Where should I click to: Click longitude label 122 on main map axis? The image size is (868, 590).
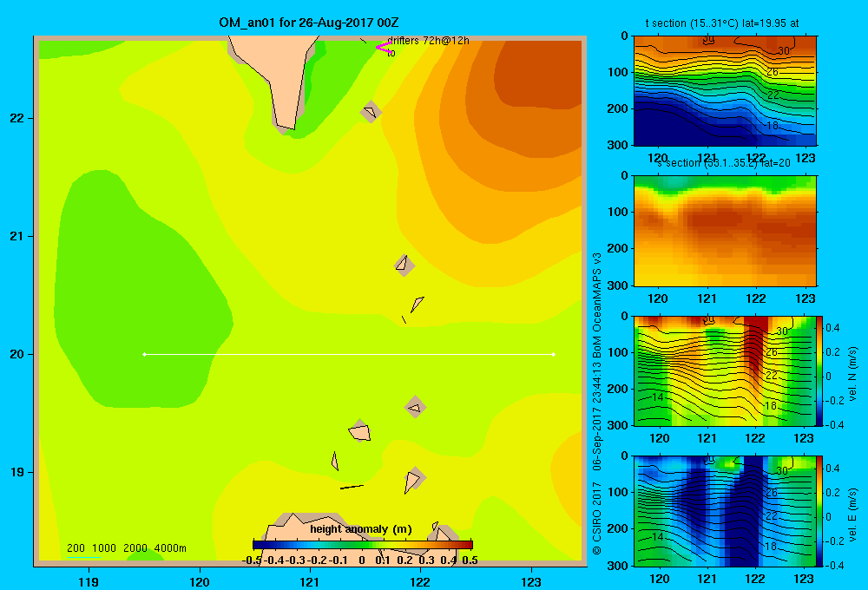click(420, 581)
